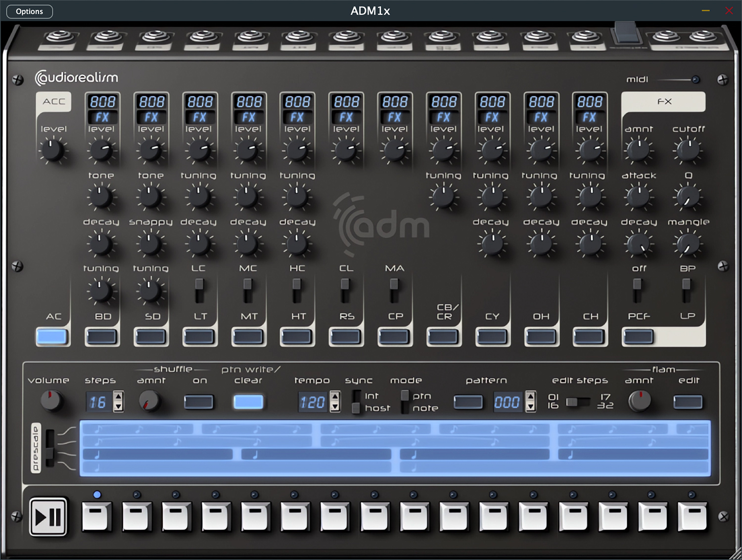Open the Options menu

tap(29, 11)
